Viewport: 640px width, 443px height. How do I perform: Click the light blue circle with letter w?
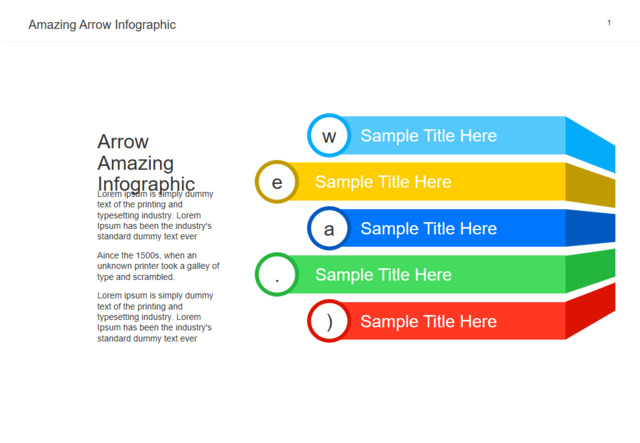pos(329,136)
